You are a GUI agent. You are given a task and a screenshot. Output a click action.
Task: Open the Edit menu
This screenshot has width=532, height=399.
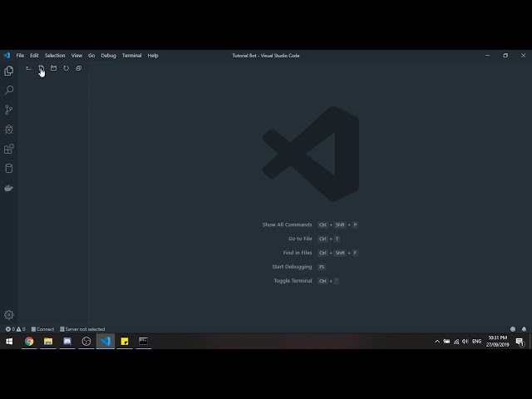pyautogui.click(x=34, y=56)
